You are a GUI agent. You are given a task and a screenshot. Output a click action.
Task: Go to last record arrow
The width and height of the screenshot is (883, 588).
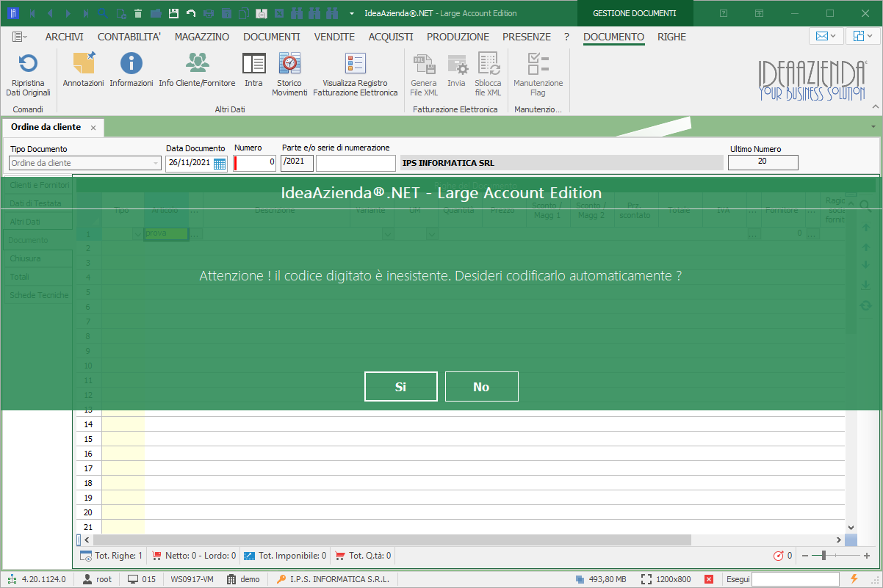(x=85, y=13)
